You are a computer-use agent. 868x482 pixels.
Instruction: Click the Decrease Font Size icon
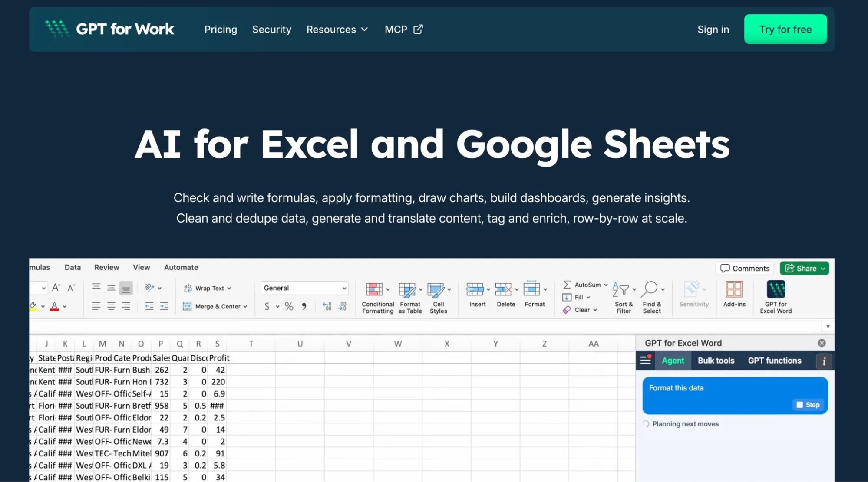click(x=72, y=288)
